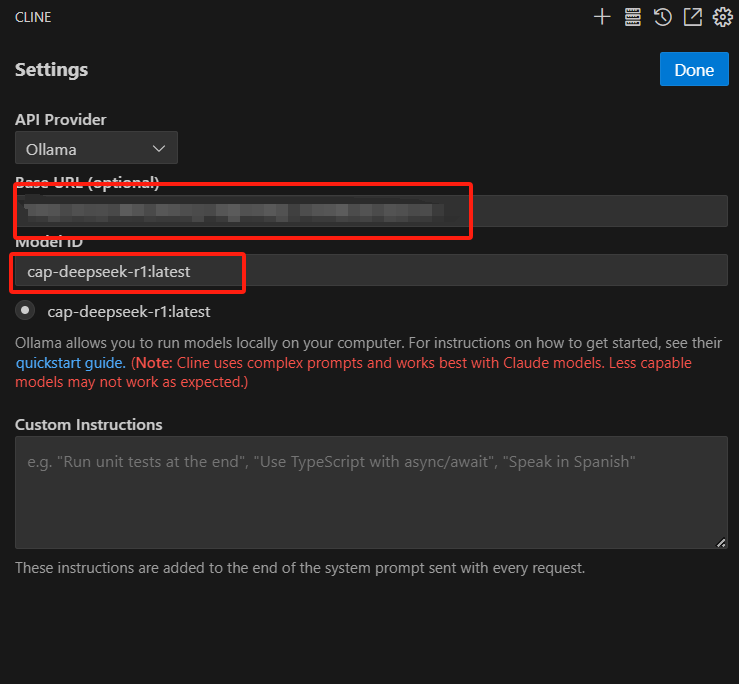Image resolution: width=739 pixels, height=684 pixels.
Task: Select the cap-deepseek-r1:latest radio button
Action: pyautogui.click(x=25, y=311)
